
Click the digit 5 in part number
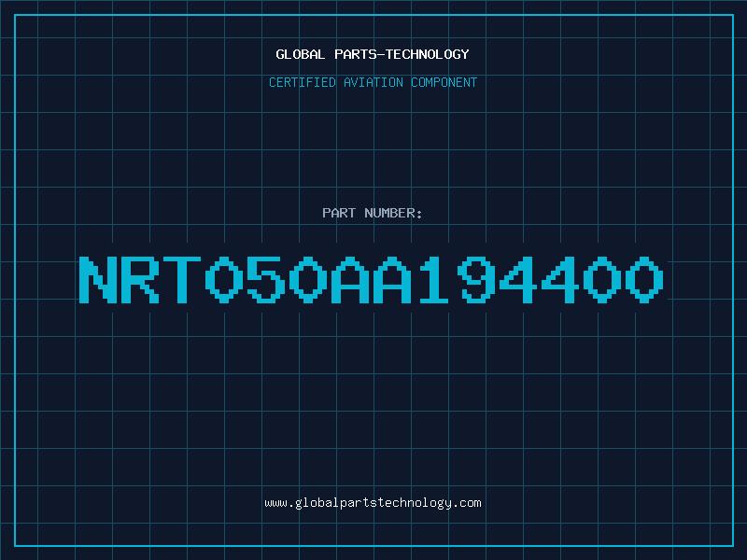(x=266, y=279)
